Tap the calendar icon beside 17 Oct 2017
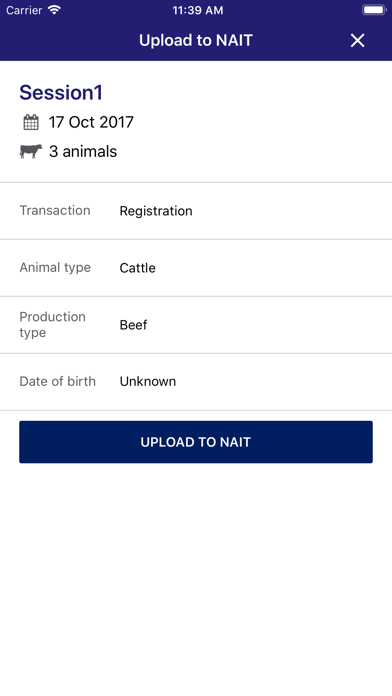The height and width of the screenshot is (696, 392). (31, 122)
